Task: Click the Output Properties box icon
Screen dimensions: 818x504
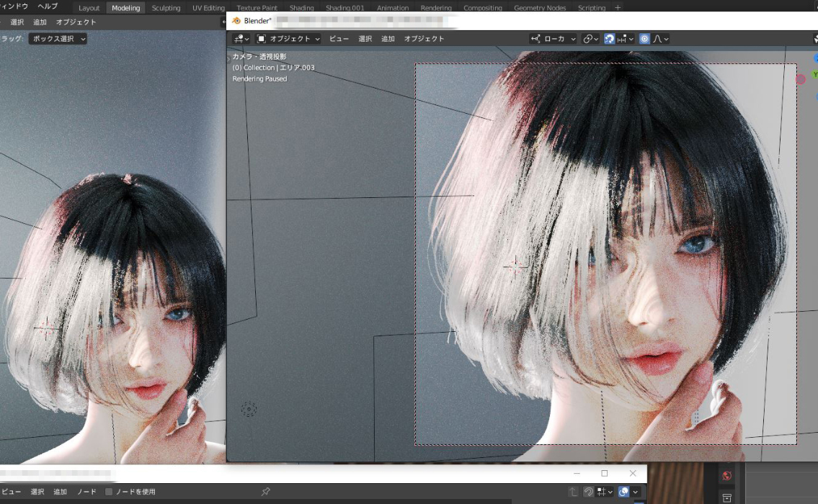Action: [x=727, y=498]
